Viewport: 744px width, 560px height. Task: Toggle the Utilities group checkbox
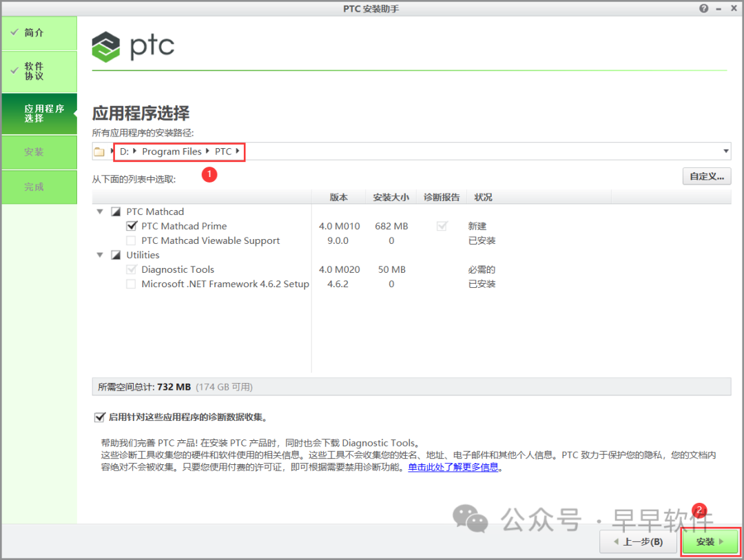pos(116,255)
